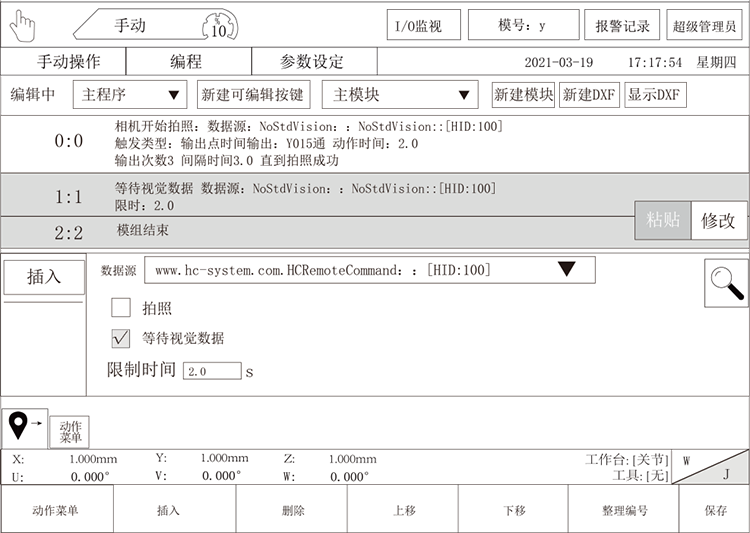Open the 主模块 module dropdown

[402, 95]
